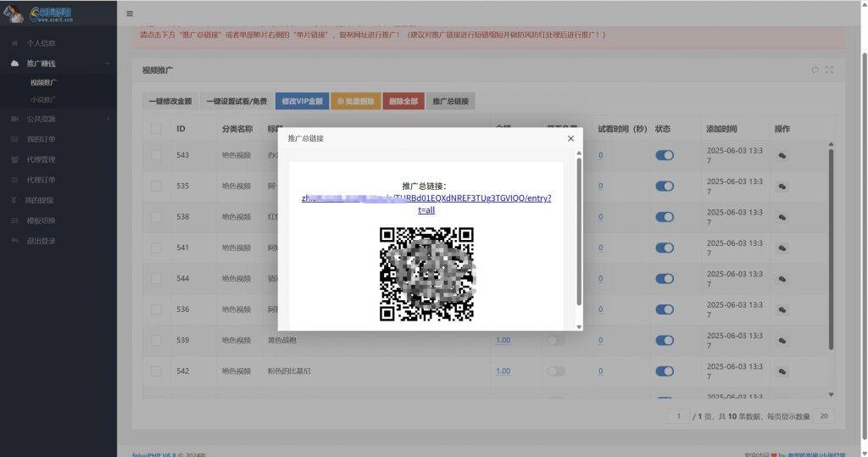Click the per-page count field showing 20
This screenshot has width=868, height=457.
(x=824, y=416)
